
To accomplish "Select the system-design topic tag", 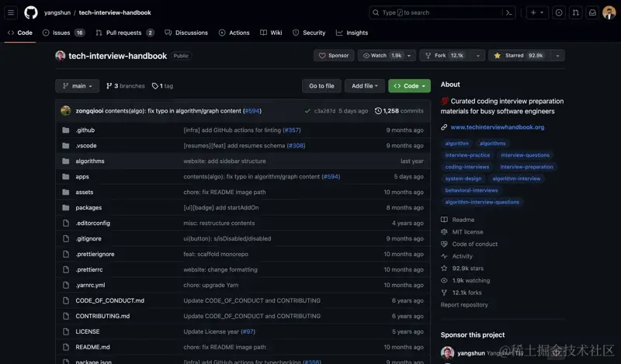I will [463, 179].
